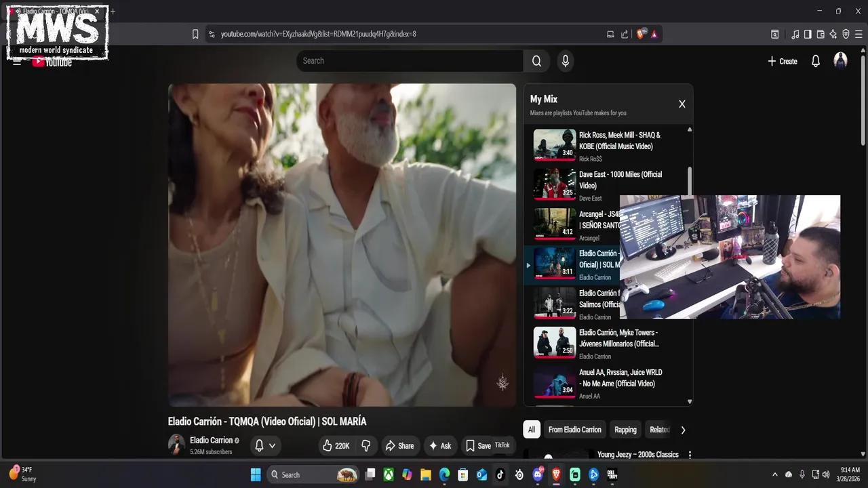Play Dave East 1000 Miles playlist item
The height and width of the screenshot is (488, 868).
tap(608, 184)
